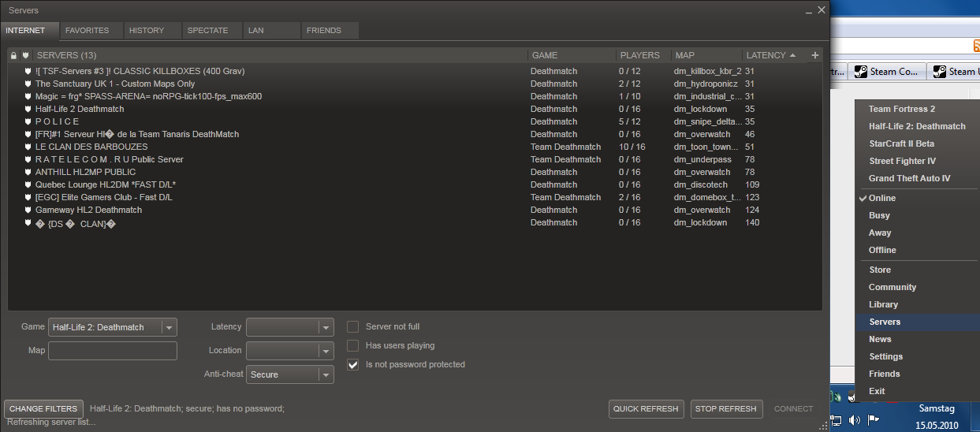Click the password lock column header icon

(13, 55)
